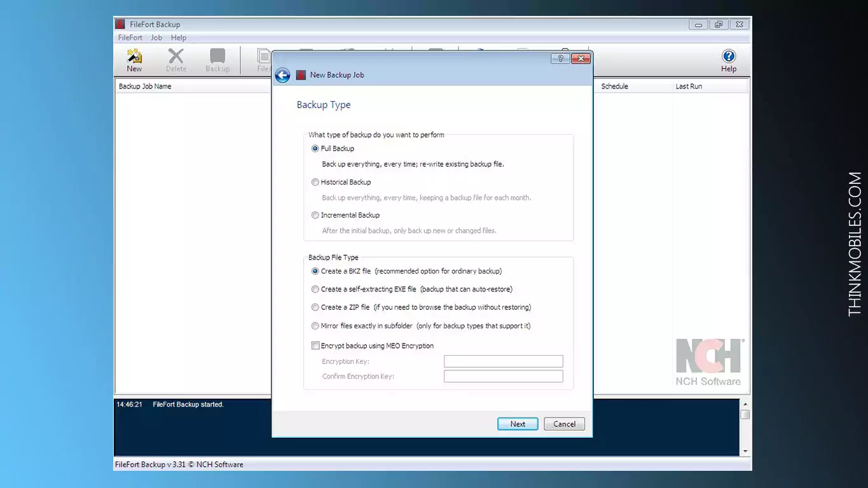The image size is (868, 488).
Task: Click the log pane scroll down arrow
Action: click(745, 451)
